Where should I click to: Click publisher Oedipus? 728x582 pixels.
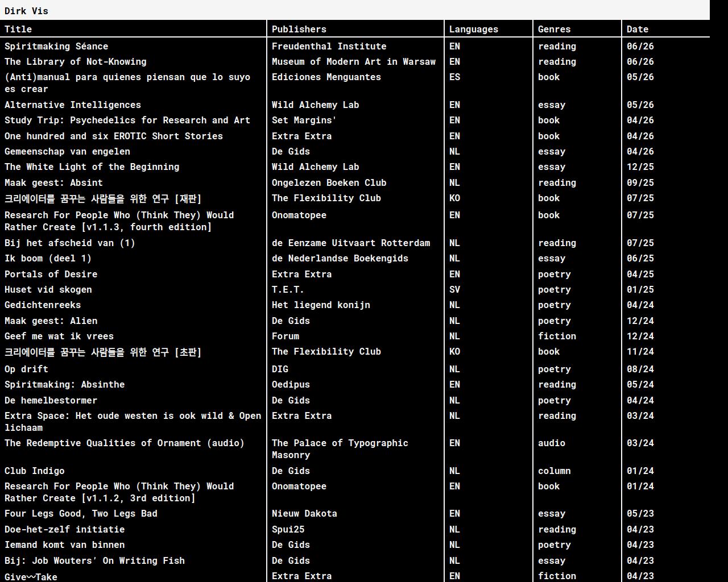click(x=291, y=384)
